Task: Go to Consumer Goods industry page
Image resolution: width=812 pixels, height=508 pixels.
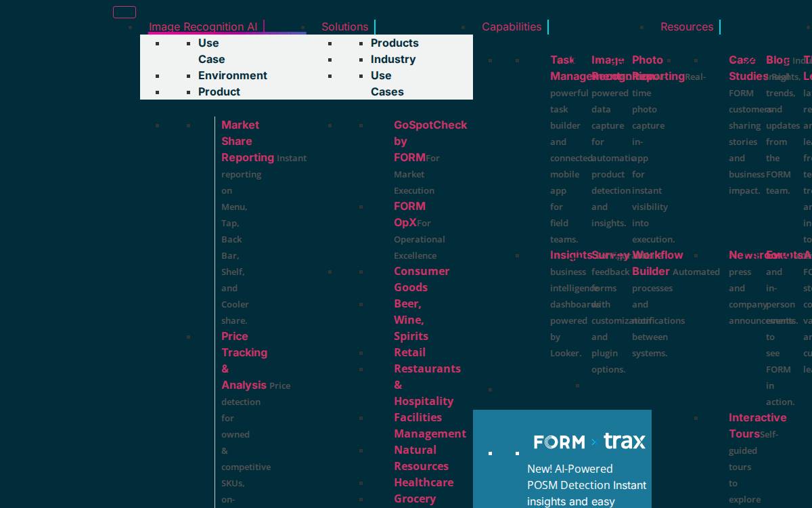Action: pos(422,279)
